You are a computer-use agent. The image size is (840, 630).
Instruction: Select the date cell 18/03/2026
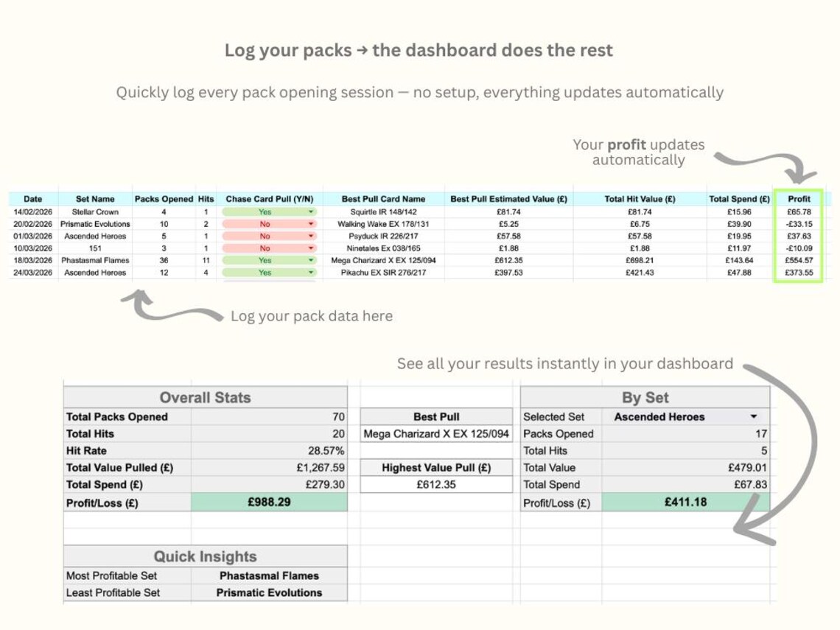click(x=32, y=260)
